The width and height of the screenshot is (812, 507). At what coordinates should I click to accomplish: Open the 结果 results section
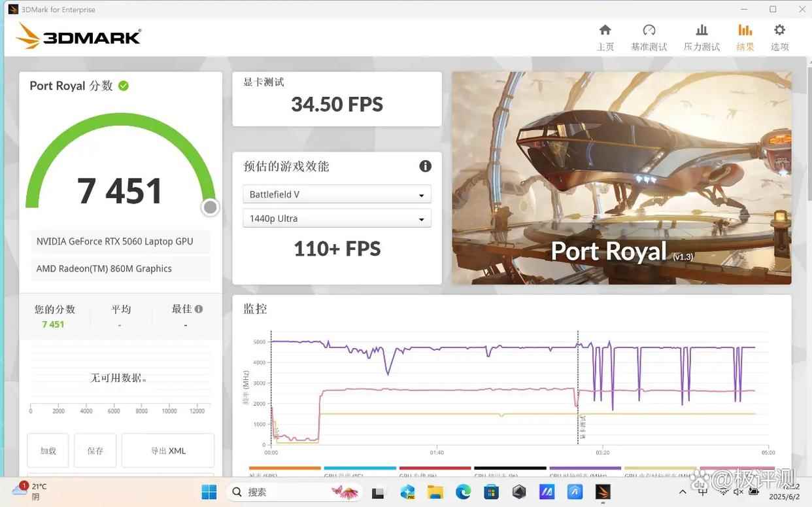[745, 37]
